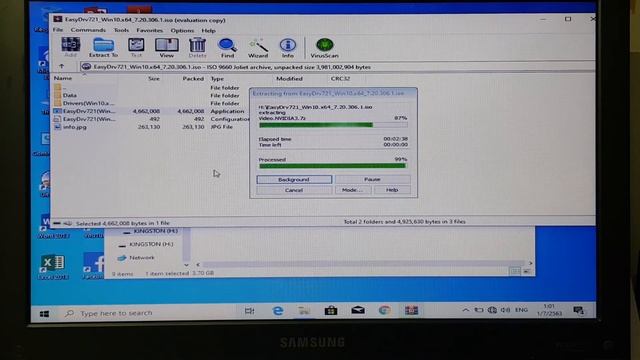This screenshot has height=360, width=640.
Task: Sort by the Packed column header
Action: (x=193, y=78)
